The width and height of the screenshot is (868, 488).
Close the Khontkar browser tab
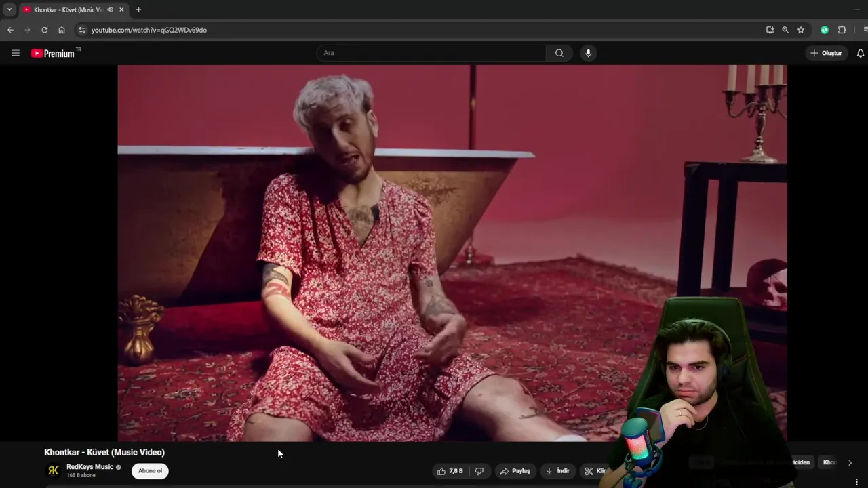pos(122,9)
